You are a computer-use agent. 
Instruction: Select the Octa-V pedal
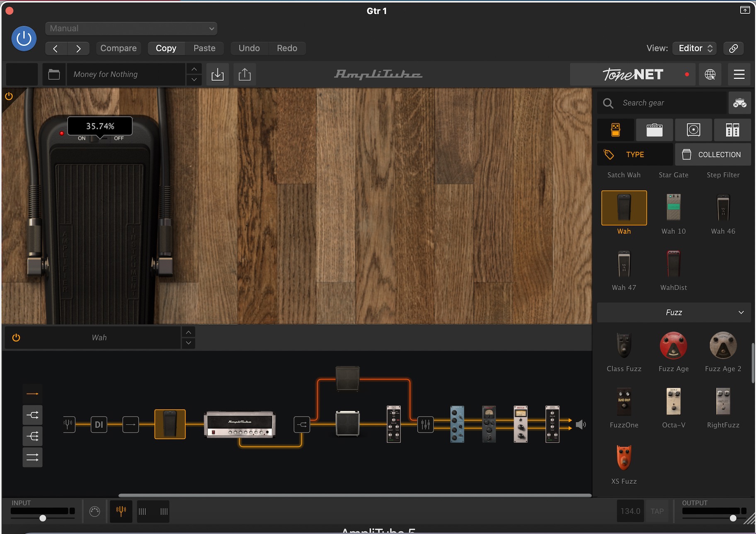674,402
